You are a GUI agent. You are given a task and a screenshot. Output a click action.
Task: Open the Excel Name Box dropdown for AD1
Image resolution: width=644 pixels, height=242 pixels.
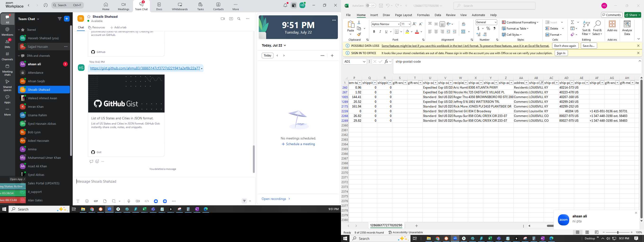pos(364,62)
